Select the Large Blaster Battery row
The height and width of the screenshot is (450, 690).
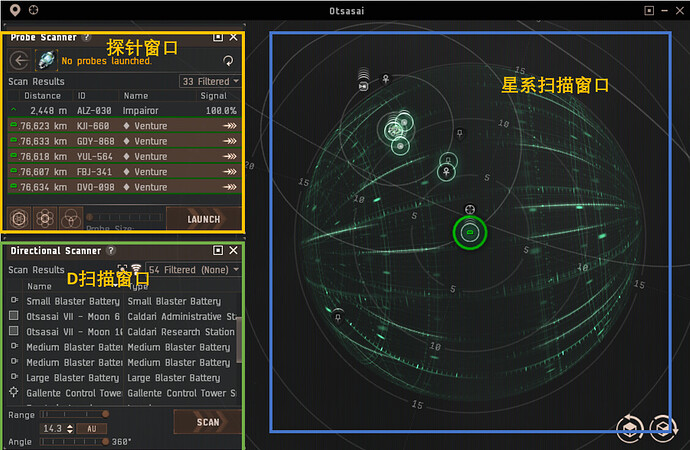(122, 378)
